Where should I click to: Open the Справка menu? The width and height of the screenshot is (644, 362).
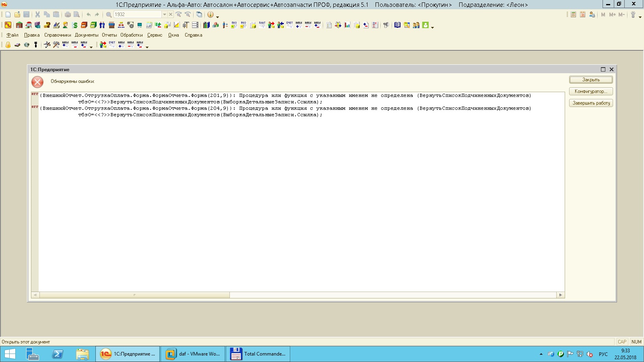coord(193,35)
